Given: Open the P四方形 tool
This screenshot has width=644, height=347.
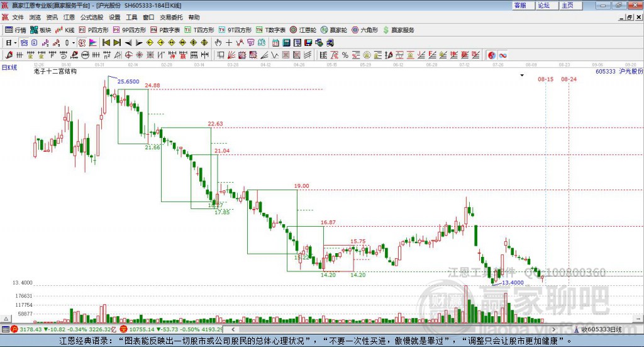Looking at the screenshot, I should click(94, 30).
